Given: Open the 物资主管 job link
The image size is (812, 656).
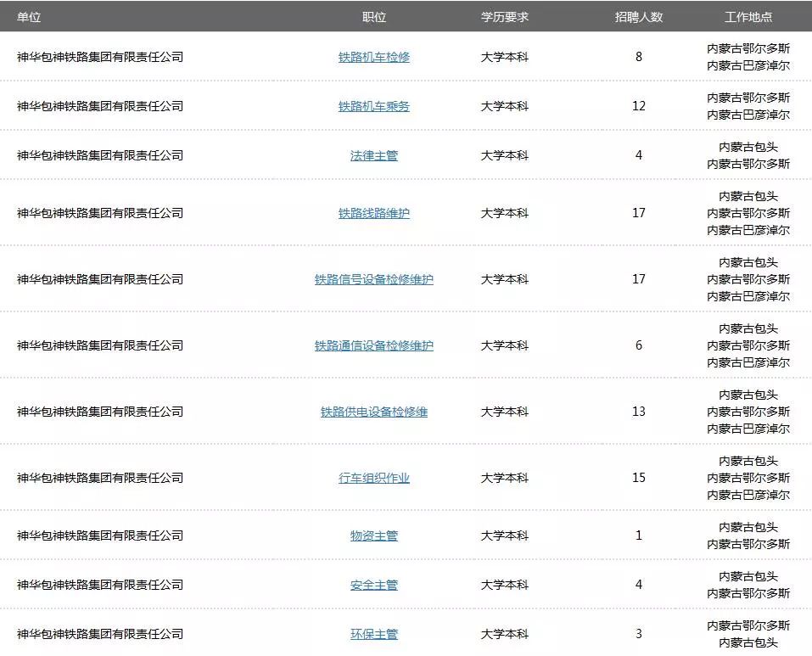Looking at the screenshot, I should pyautogui.click(x=374, y=535).
